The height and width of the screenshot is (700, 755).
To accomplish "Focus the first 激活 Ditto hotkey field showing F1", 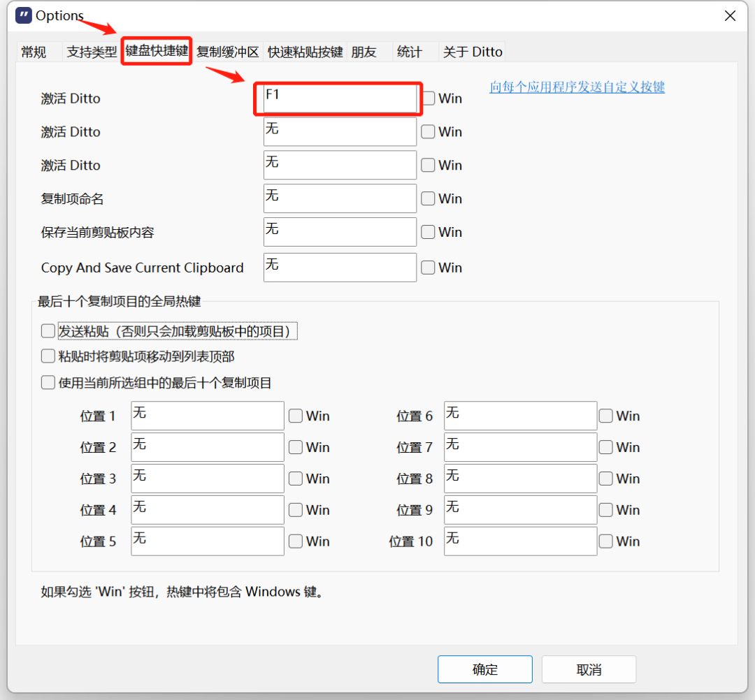I will [340, 98].
